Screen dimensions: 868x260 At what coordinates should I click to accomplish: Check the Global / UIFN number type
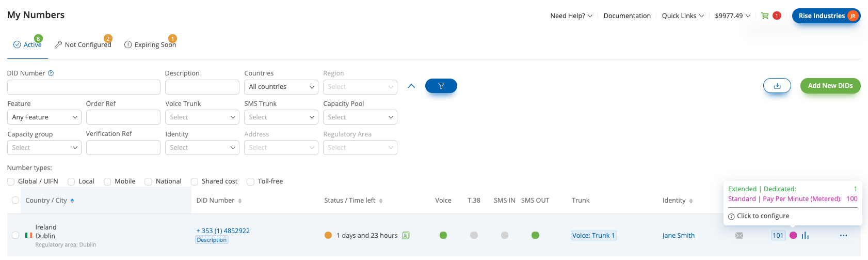tap(11, 181)
